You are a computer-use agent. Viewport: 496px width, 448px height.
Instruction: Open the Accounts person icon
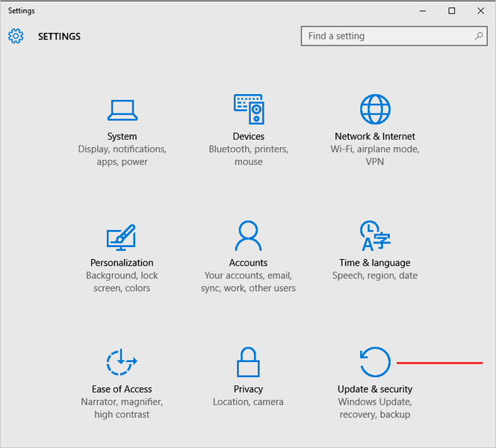coord(248,235)
